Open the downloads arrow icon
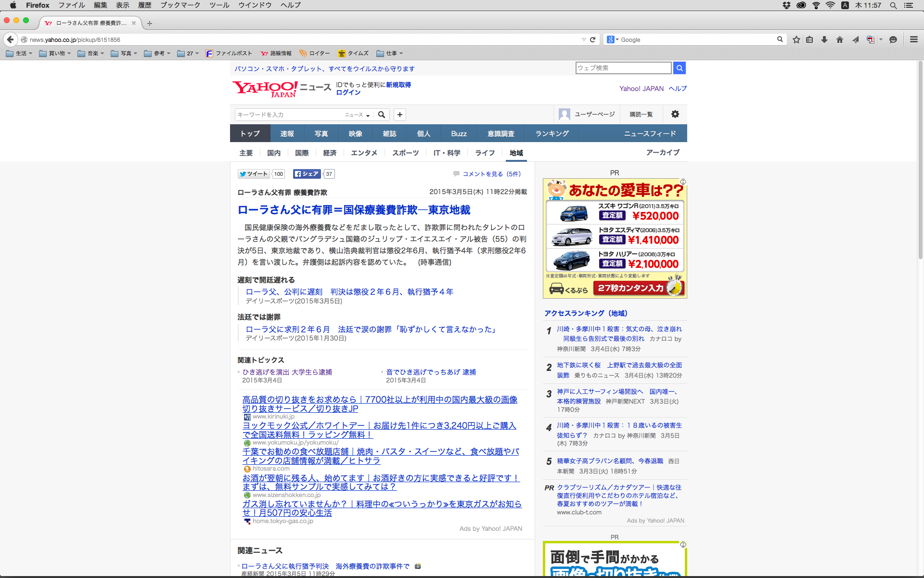The height and width of the screenshot is (578, 924). coord(824,40)
